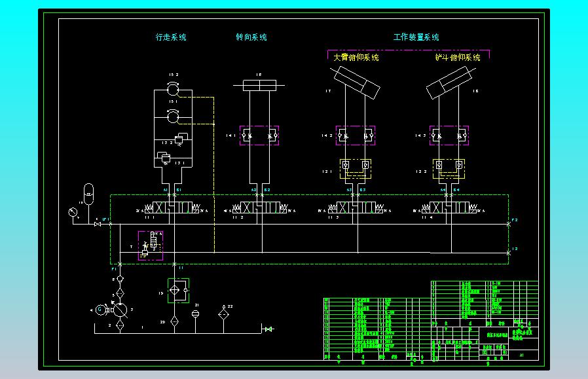Select the green return filter box 19
This screenshot has width=588, height=379.
178,290
